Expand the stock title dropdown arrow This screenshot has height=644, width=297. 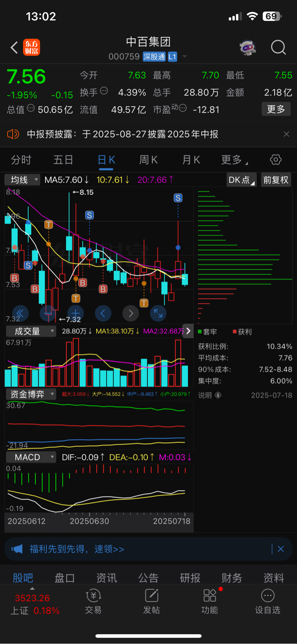click(184, 57)
